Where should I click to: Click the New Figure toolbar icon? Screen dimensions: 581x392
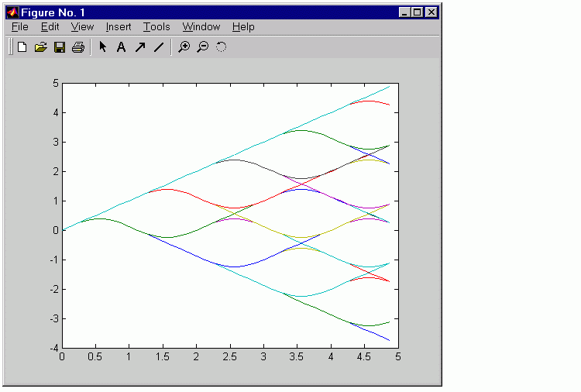coord(22,47)
